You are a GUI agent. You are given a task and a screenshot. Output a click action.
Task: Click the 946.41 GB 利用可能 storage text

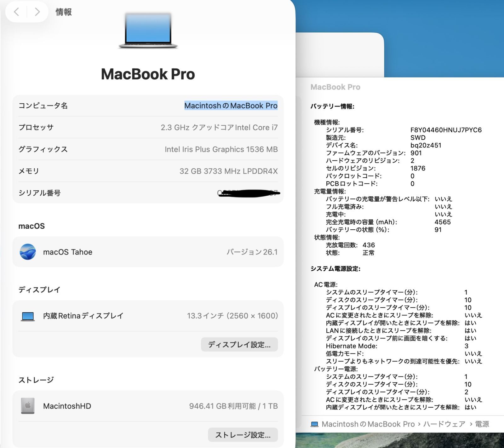click(x=233, y=406)
